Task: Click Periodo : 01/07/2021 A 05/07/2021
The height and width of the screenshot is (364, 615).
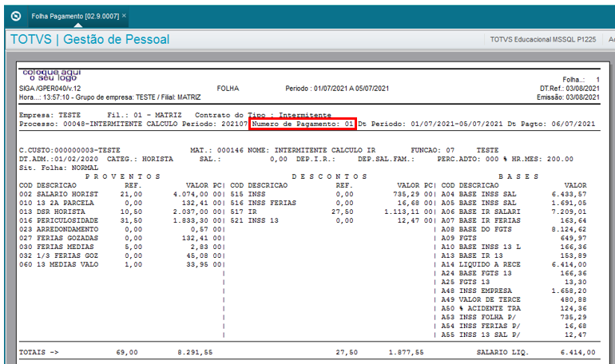Action: (337, 89)
